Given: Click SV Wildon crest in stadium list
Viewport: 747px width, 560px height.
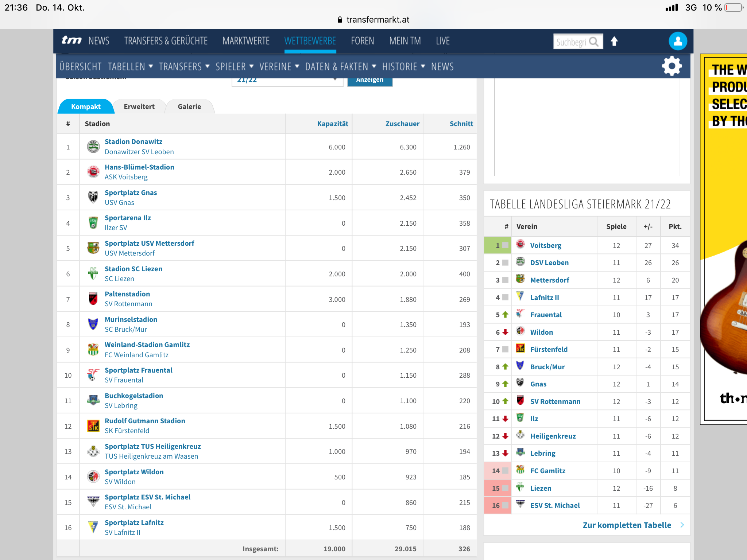Looking at the screenshot, I should [x=93, y=477].
